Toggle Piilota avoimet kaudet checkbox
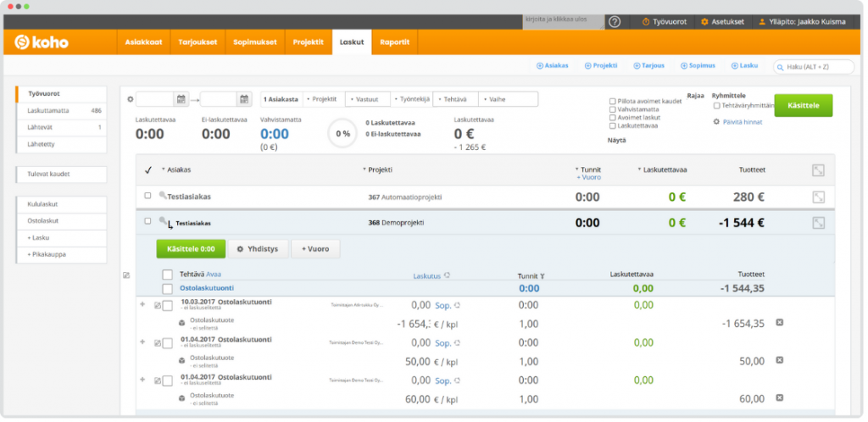 [x=612, y=101]
